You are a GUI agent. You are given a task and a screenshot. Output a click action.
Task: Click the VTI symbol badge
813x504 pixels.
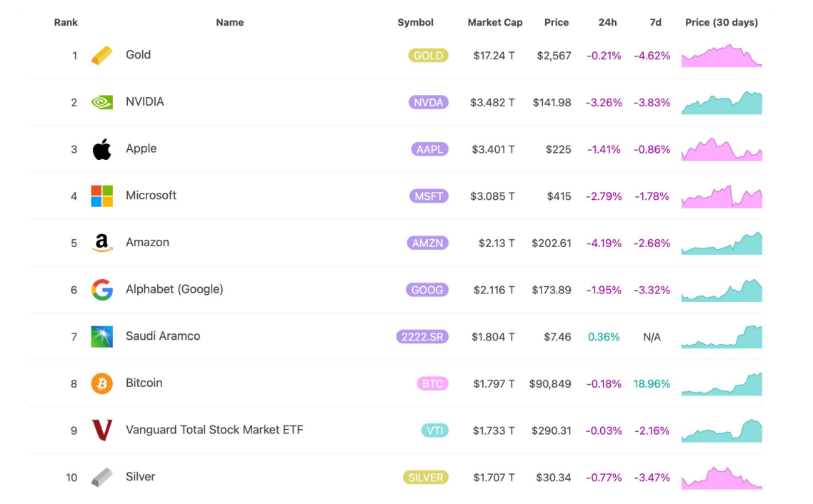tap(434, 430)
